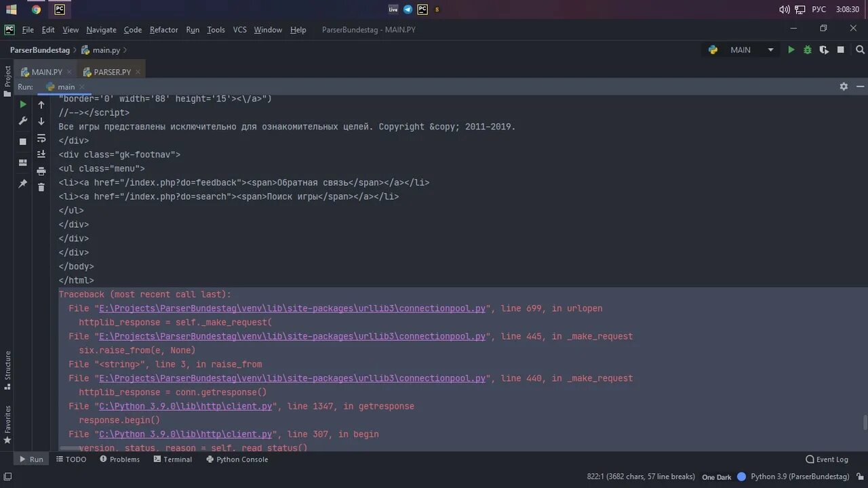This screenshot has height=488, width=868.
Task: Stop process with square icon in Run panel
Action: [23, 141]
